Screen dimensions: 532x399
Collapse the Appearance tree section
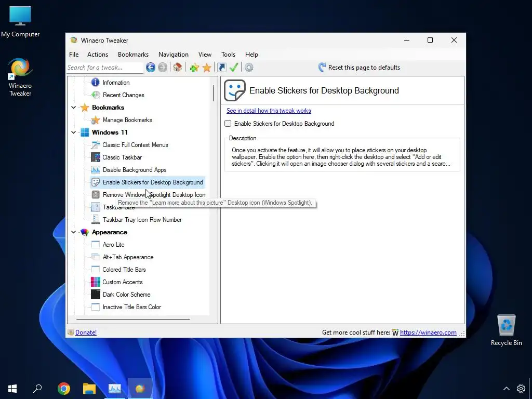74,232
